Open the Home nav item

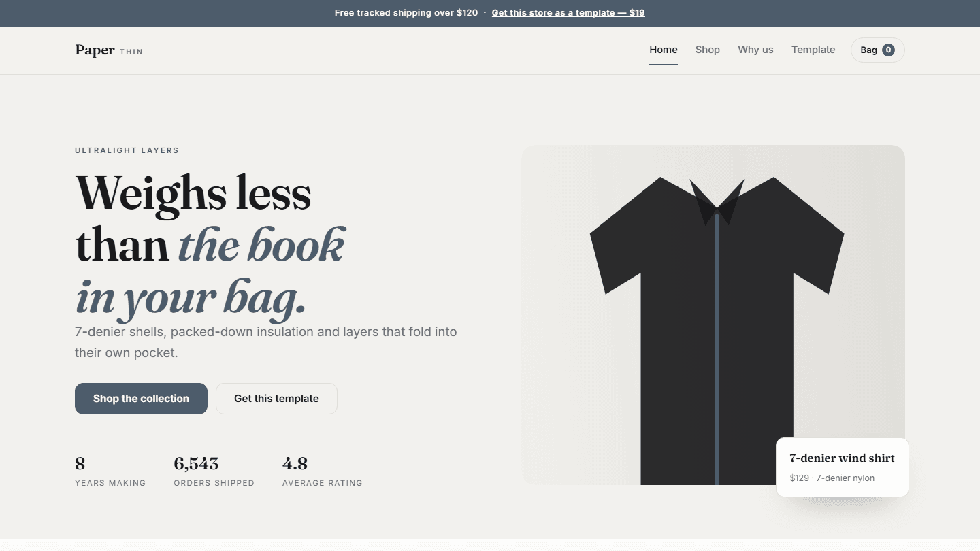pyautogui.click(x=663, y=50)
